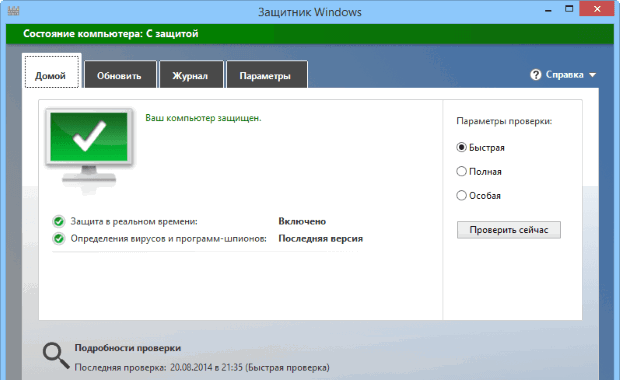Click the Последняя проверка date line
The width and height of the screenshot is (620, 380).
[202, 368]
